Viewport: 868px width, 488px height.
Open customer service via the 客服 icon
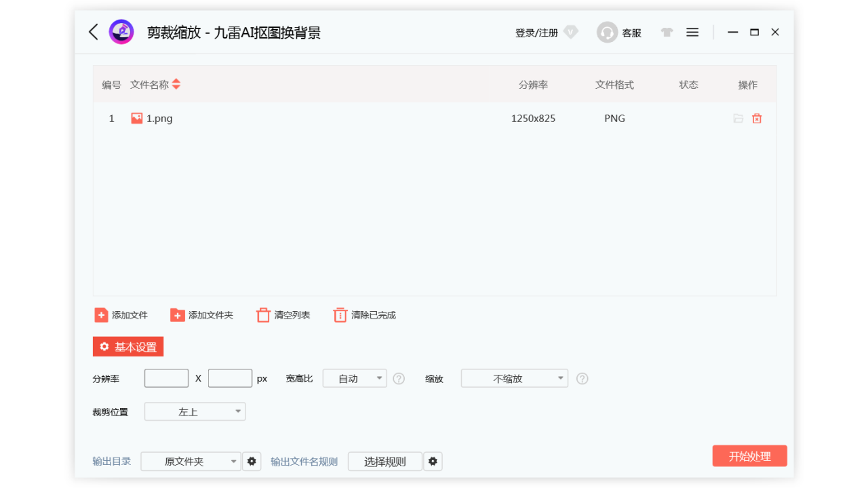607,32
